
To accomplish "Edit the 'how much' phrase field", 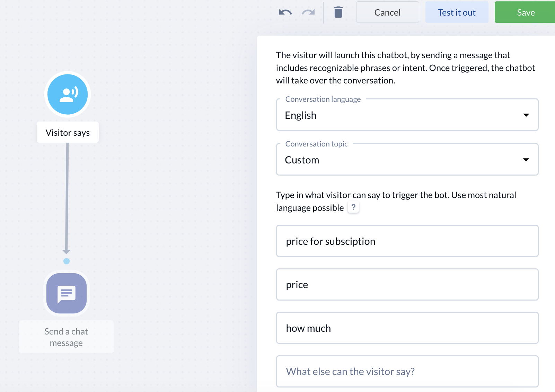I will point(407,328).
